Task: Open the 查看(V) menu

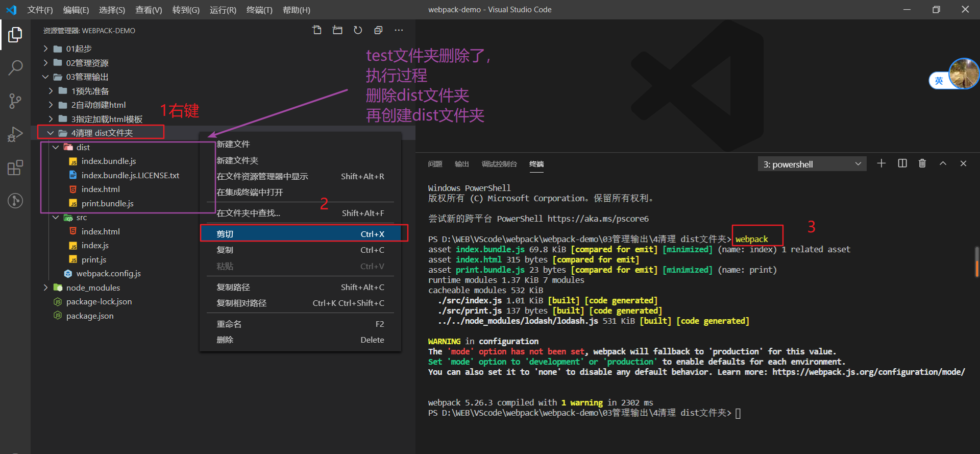Action: click(149, 10)
